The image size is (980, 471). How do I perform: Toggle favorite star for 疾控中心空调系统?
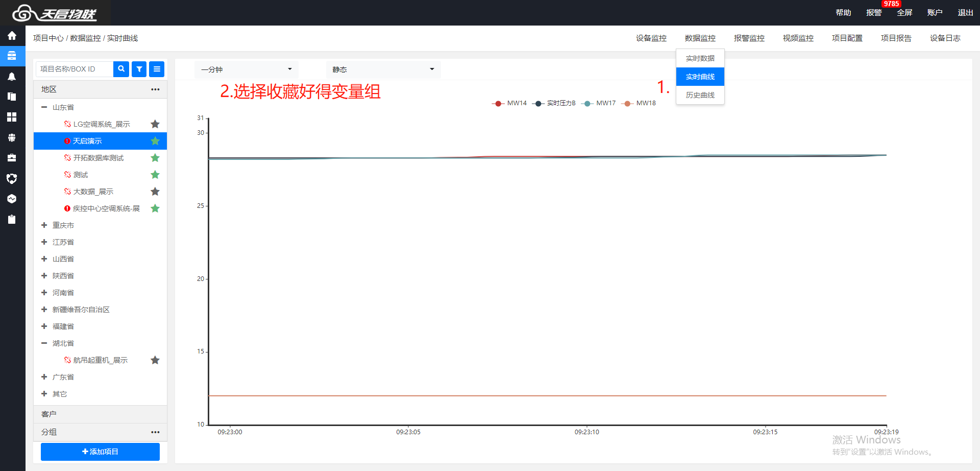pyautogui.click(x=155, y=208)
